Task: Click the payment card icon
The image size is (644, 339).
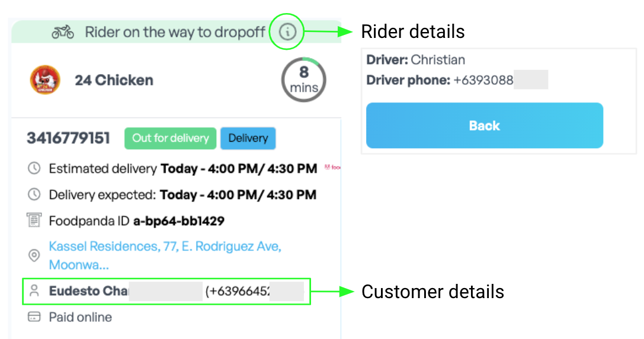Action: tap(34, 317)
